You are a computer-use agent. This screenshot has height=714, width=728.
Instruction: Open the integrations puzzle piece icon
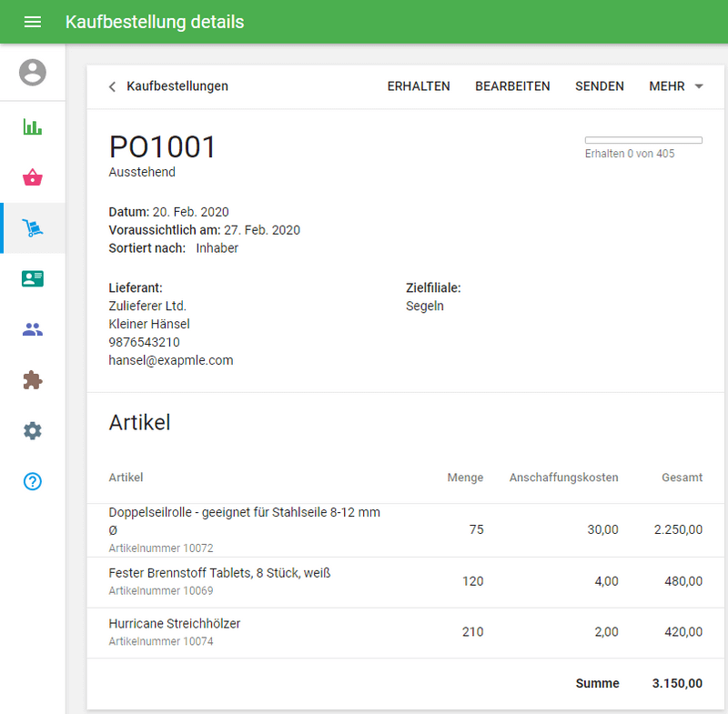(33, 380)
